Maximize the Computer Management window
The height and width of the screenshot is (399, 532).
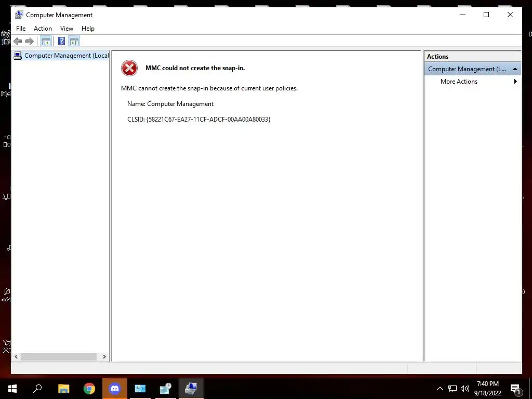tap(486, 15)
